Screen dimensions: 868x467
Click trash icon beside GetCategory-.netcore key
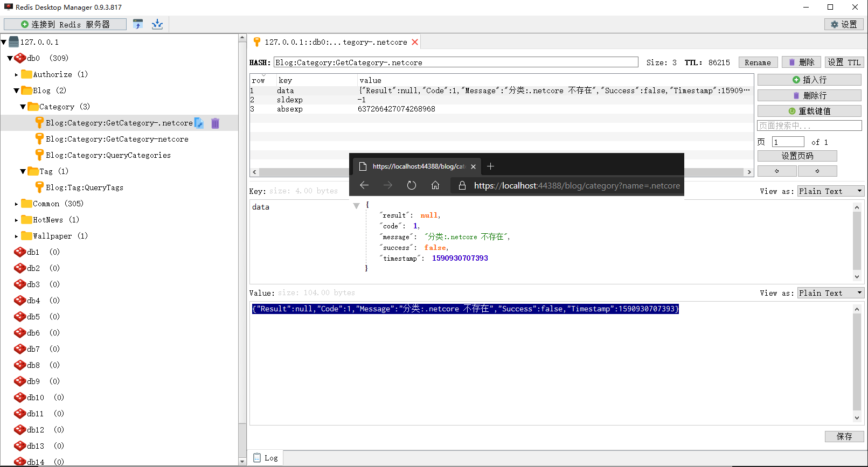215,123
